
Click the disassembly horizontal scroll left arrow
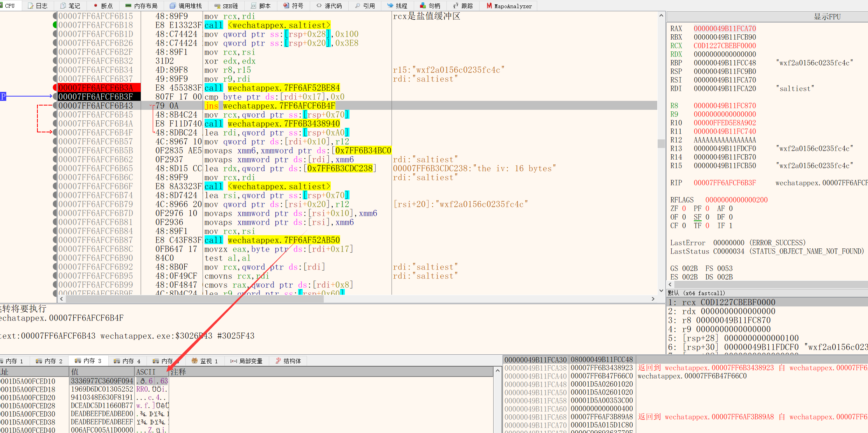pos(62,299)
